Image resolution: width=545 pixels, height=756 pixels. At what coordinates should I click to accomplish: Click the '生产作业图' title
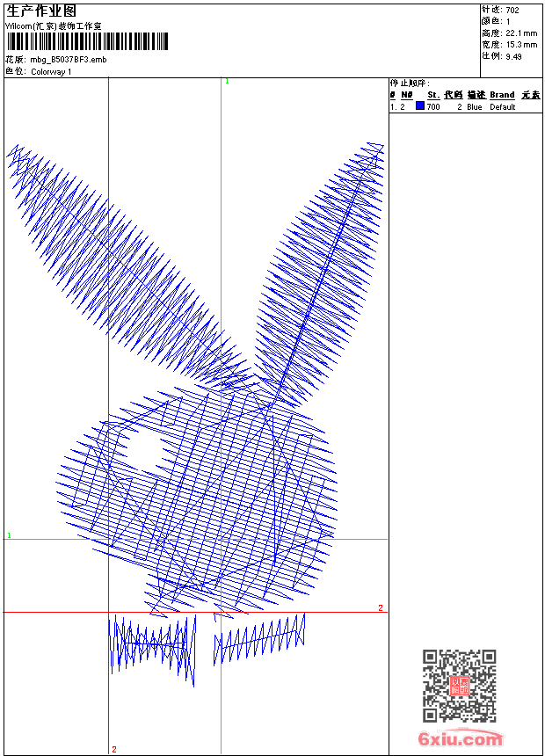tap(41, 11)
